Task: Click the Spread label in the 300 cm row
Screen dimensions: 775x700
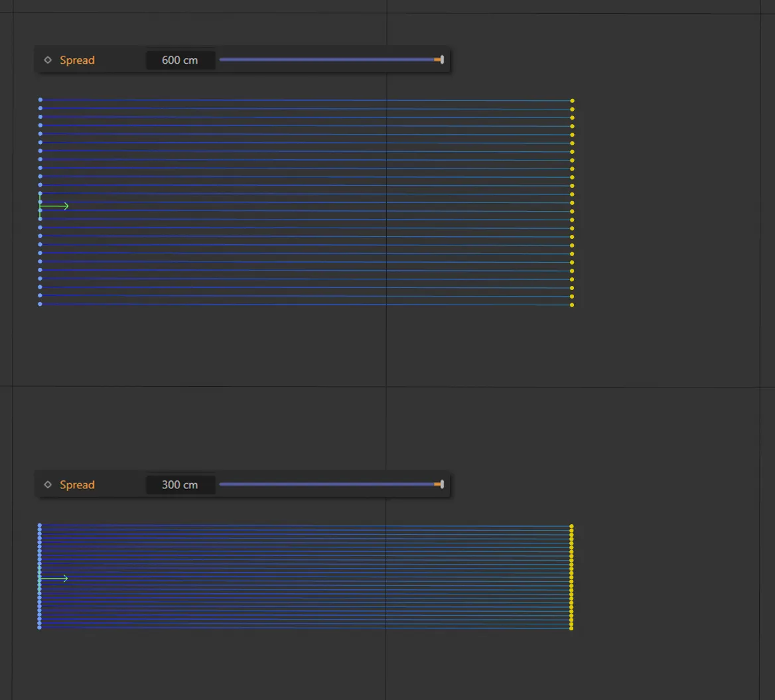Action: point(77,484)
